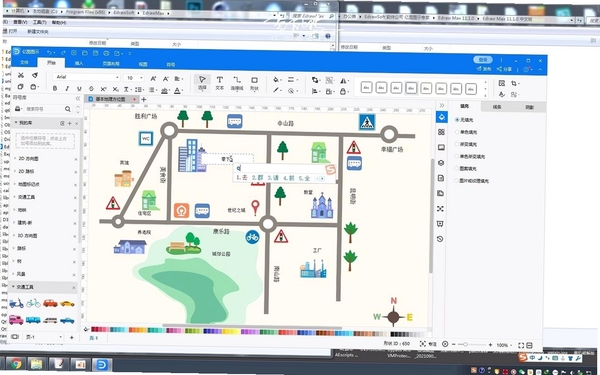600x375 pixels.
Task: Cut selection with the scissors icon
Action: [21, 75]
